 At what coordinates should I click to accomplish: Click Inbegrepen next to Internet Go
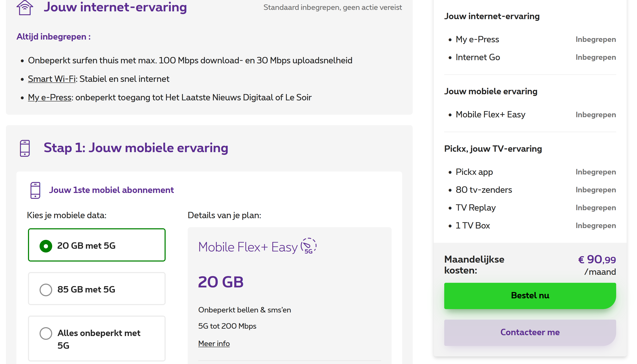tap(596, 57)
